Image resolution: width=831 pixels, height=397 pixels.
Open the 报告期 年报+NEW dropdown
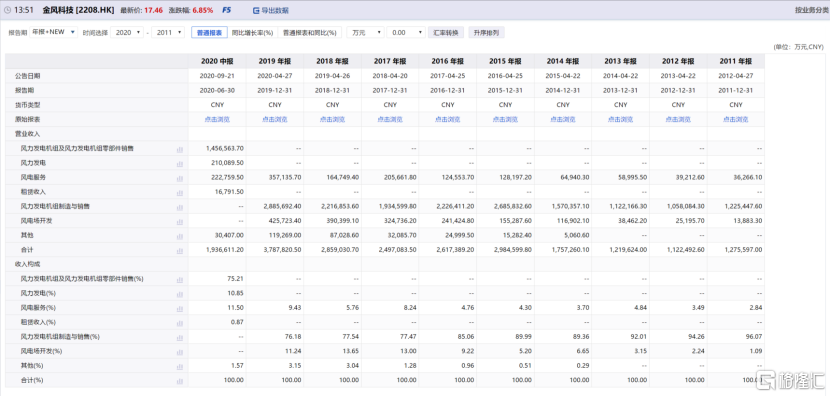click(x=54, y=32)
